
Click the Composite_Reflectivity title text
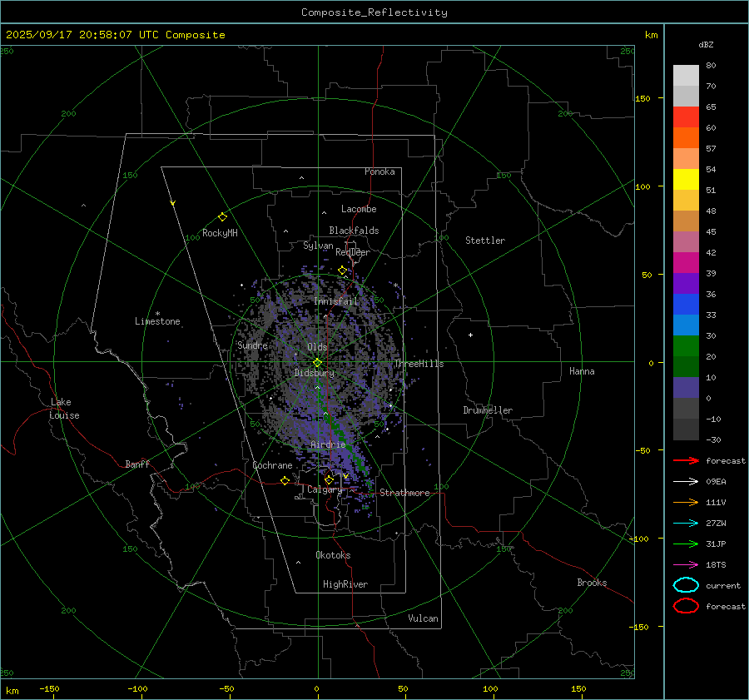click(x=374, y=12)
